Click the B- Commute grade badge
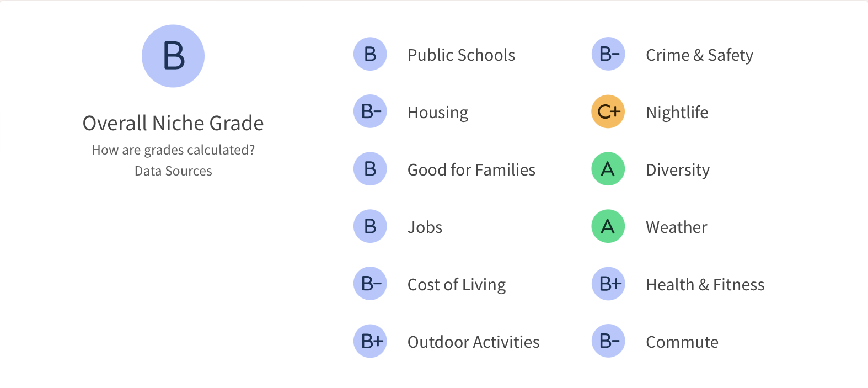Viewport: 868px width, 388px height. pos(608,341)
